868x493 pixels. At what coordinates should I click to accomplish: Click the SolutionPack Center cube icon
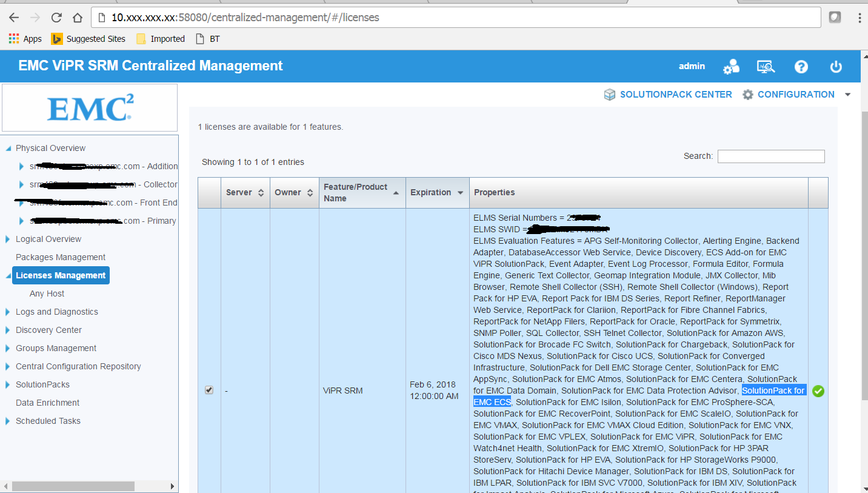click(x=610, y=95)
